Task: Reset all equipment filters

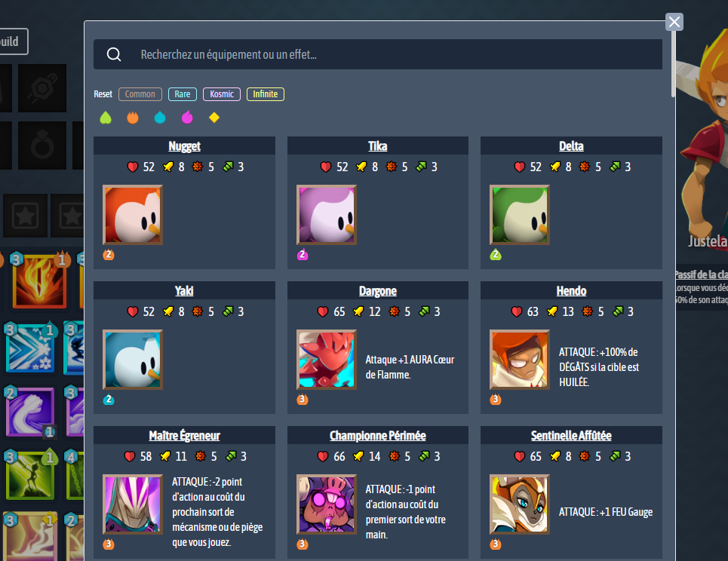Action: [103, 94]
